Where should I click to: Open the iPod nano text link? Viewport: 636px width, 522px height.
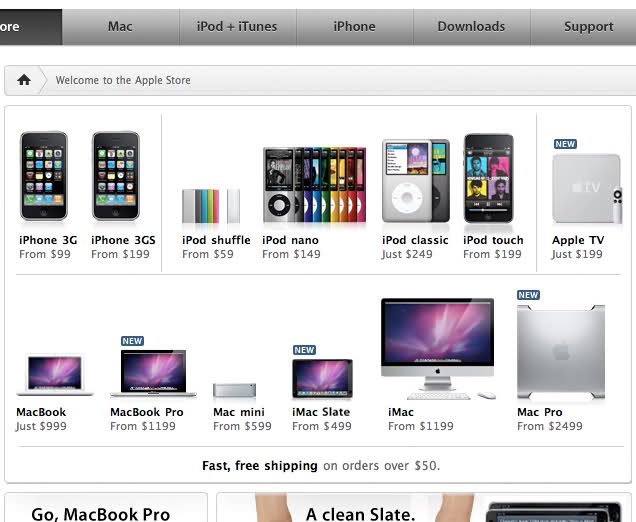coord(290,240)
